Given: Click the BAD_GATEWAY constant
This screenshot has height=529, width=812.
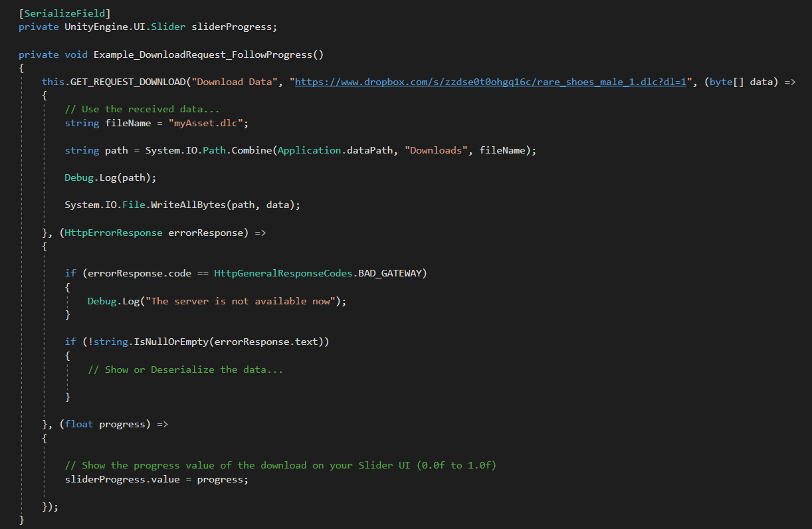Looking at the screenshot, I should pyautogui.click(x=389, y=273).
